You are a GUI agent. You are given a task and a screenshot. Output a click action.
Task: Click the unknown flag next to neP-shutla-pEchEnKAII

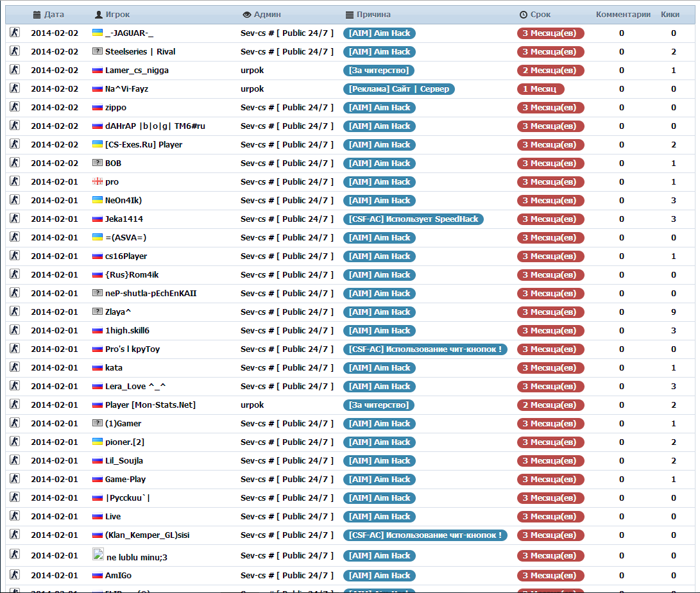(98, 293)
